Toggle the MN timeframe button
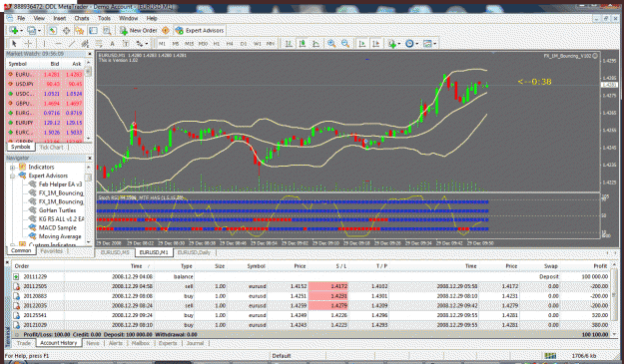Image resolution: width=624 pixels, height=364 pixels. [271, 44]
